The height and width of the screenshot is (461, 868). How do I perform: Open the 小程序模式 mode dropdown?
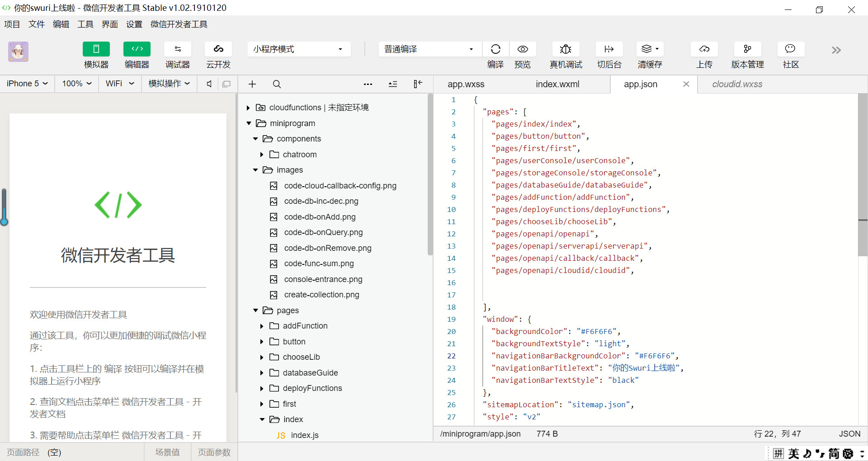pos(299,49)
